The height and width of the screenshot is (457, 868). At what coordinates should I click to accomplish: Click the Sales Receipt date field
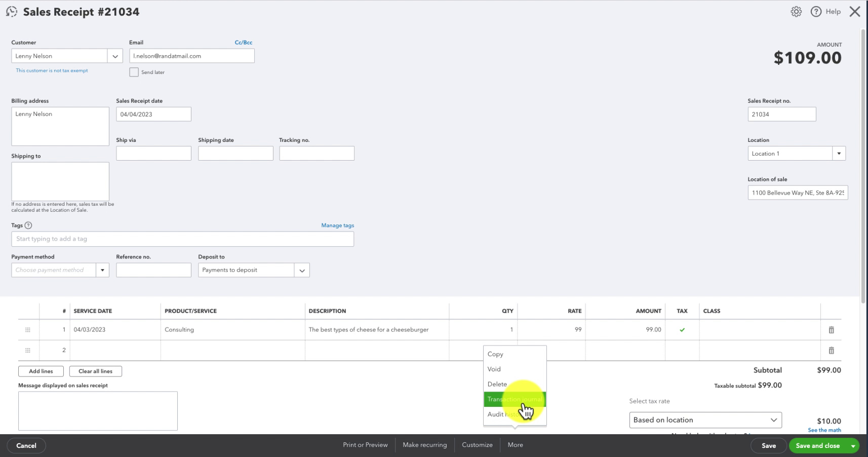[153, 115]
